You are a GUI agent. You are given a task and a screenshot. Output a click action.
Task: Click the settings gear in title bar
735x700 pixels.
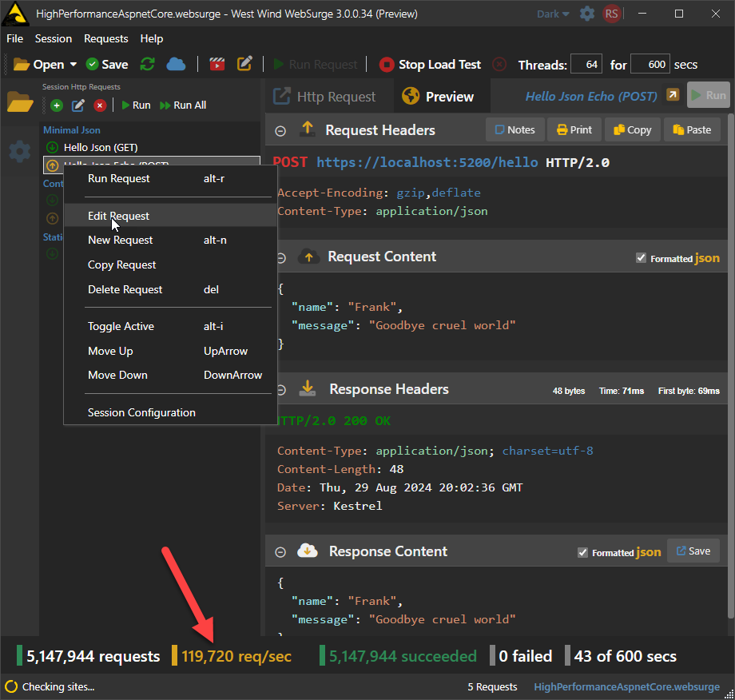587,14
